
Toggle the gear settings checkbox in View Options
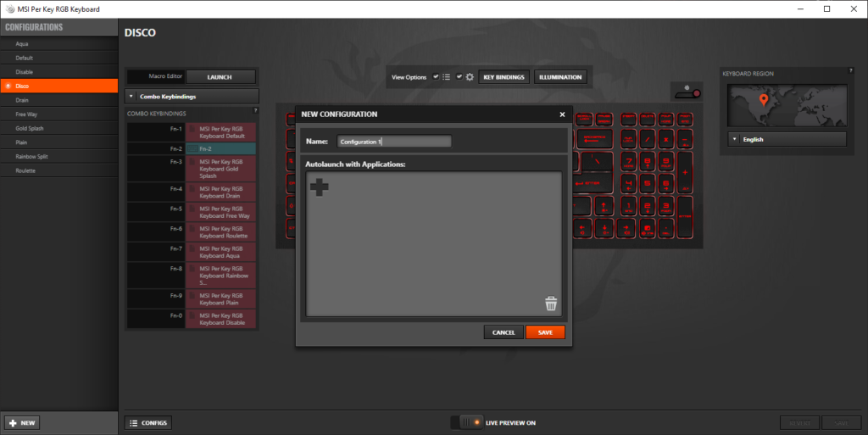tap(459, 77)
